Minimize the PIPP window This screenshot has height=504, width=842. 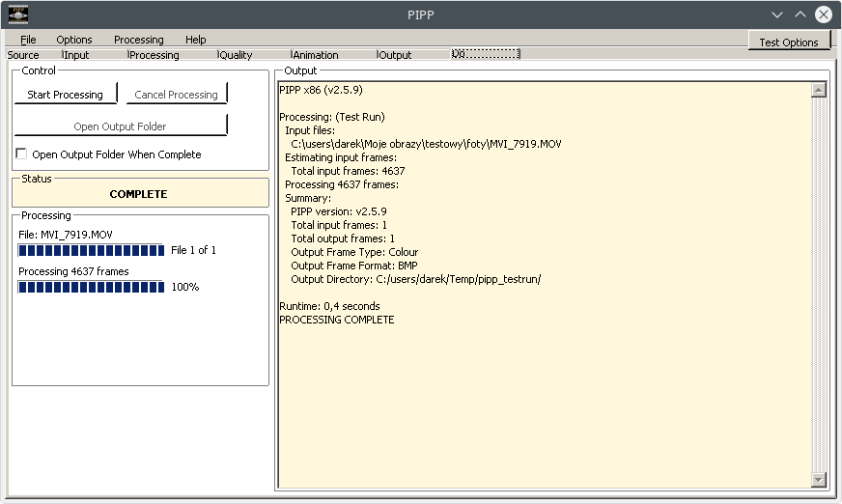pos(777,14)
